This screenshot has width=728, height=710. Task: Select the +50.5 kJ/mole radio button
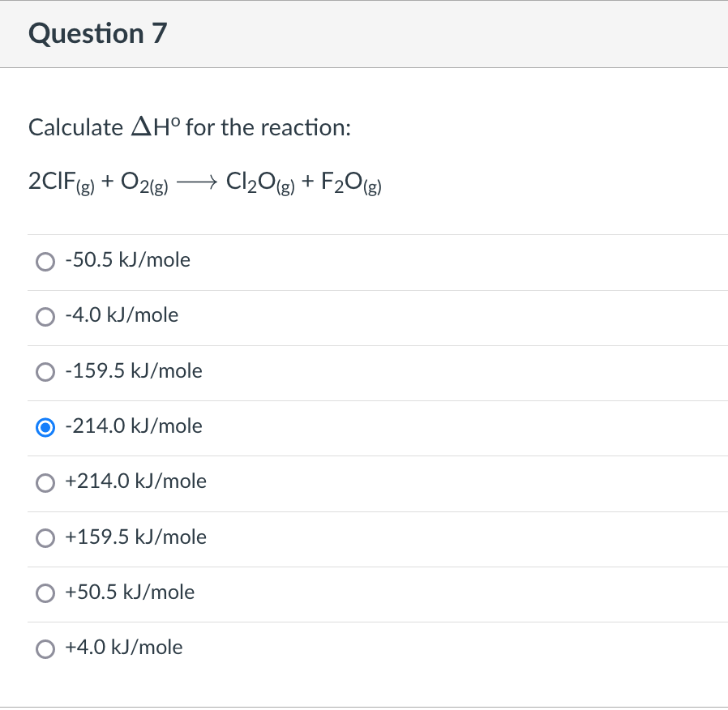pos(45,593)
